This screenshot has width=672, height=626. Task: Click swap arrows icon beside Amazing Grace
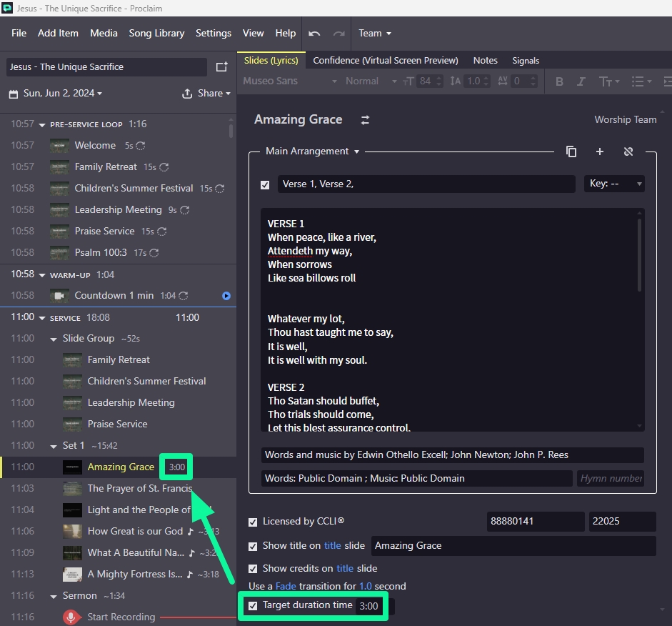pyautogui.click(x=365, y=120)
